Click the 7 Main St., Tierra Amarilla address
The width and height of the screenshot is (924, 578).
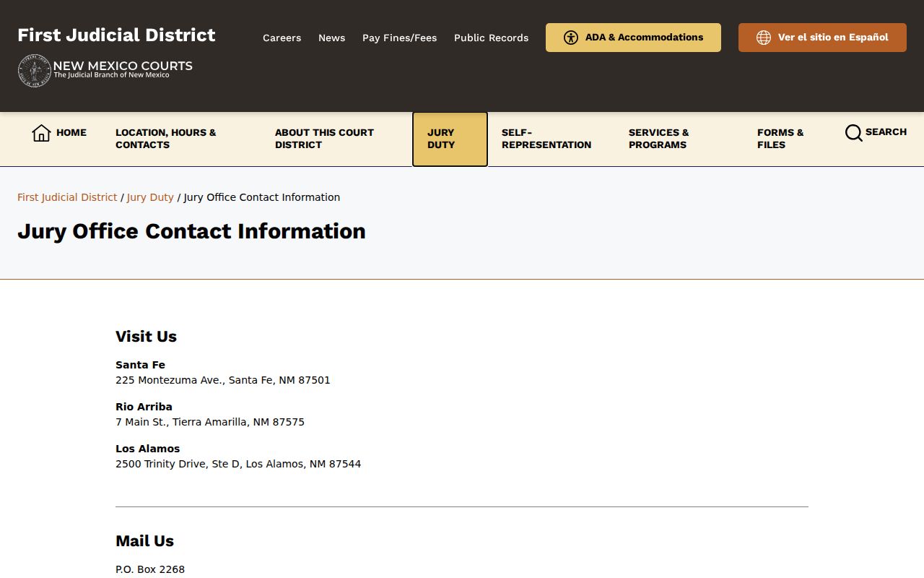click(210, 422)
